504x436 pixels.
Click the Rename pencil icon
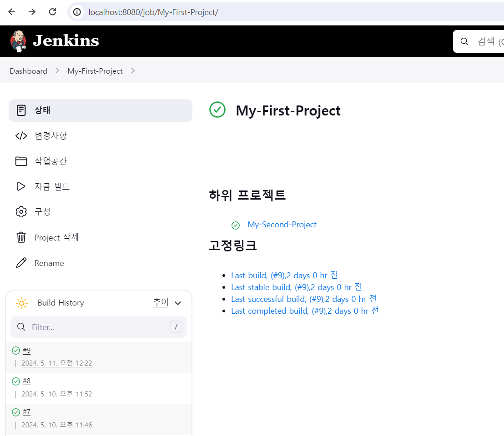[21, 263]
